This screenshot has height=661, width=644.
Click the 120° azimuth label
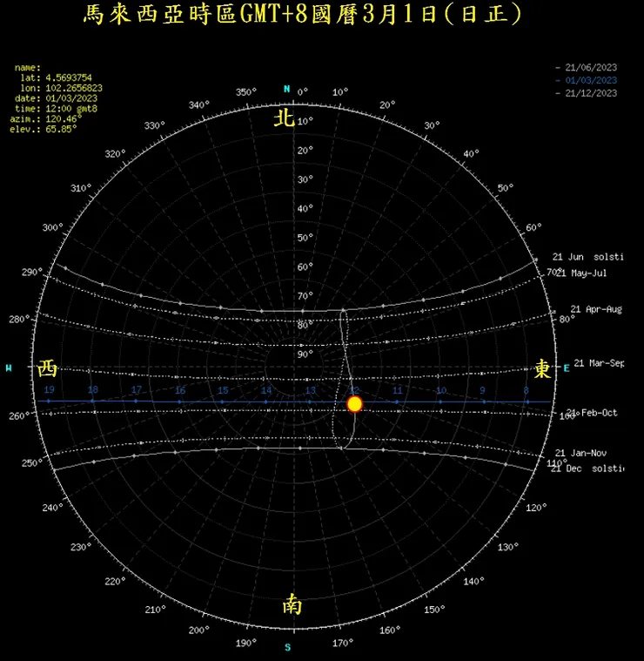click(536, 508)
